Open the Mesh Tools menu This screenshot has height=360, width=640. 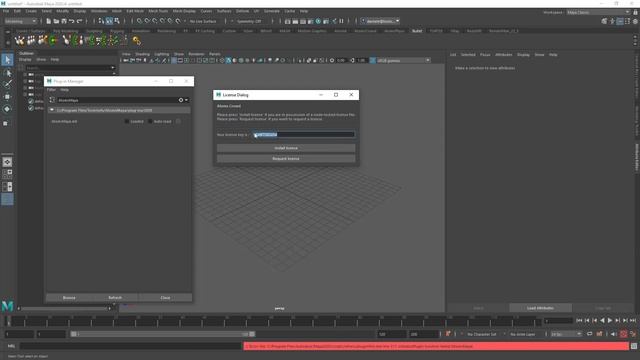[x=158, y=11]
